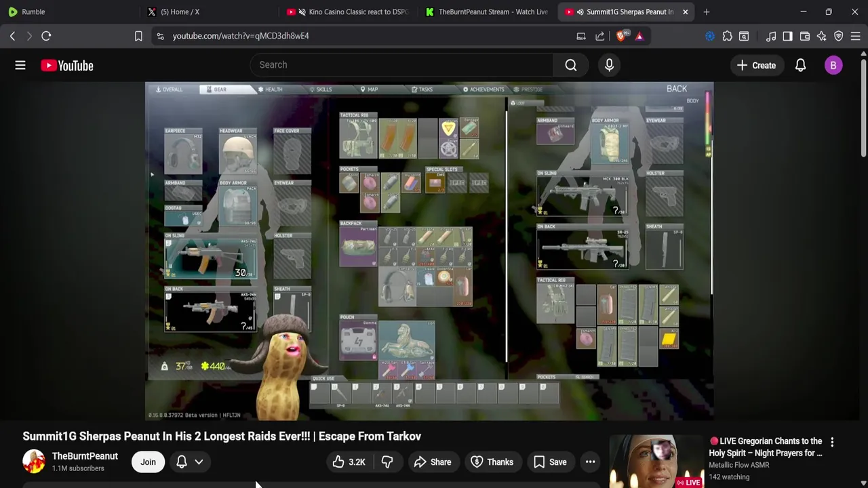
Task: Switch to the Kino Casino Classic tab
Action: (x=349, y=12)
